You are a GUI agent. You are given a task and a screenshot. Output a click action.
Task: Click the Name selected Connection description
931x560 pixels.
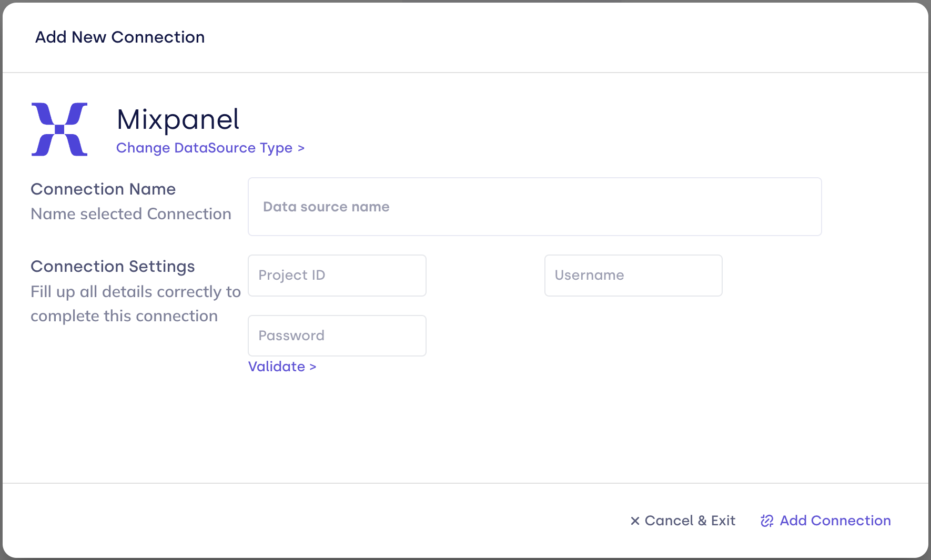(x=131, y=214)
